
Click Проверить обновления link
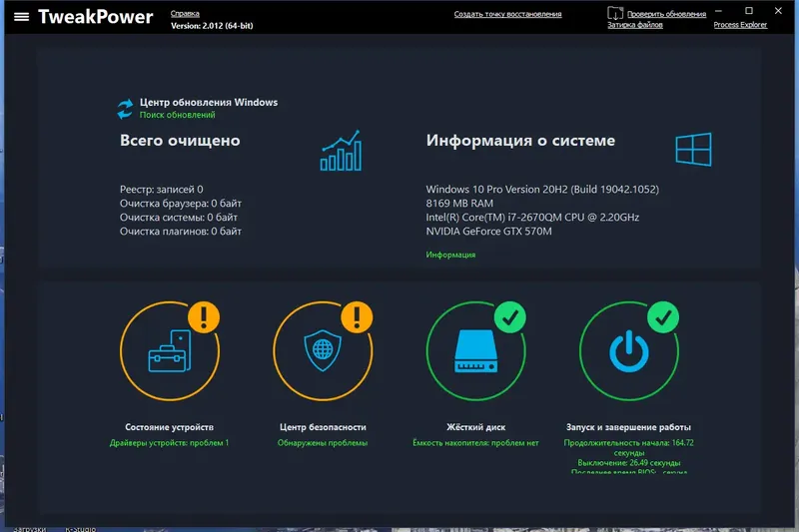coord(666,14)
